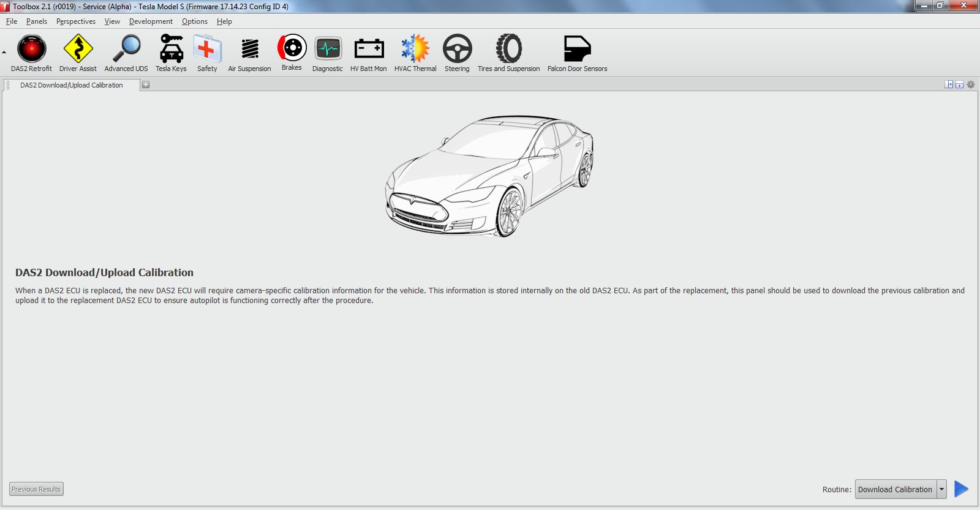The width and height of the screenshot is (980, 510).
Task: Add a new tab with plus button
Action: [x=146, y=85]
